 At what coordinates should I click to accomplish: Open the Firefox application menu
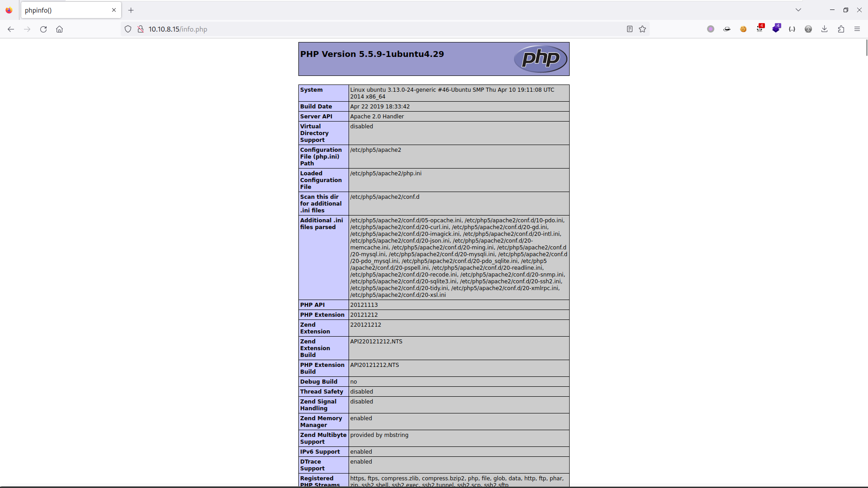(x=857, y=29)
